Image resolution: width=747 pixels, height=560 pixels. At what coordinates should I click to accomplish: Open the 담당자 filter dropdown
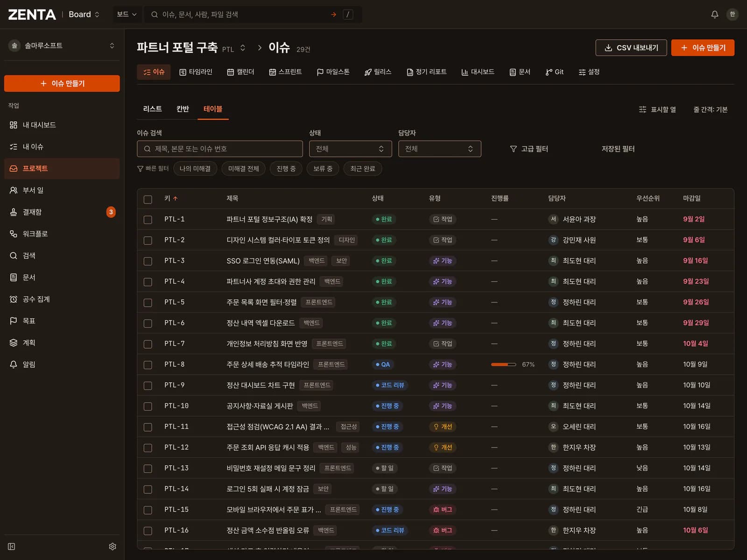[x=439, y=149]
